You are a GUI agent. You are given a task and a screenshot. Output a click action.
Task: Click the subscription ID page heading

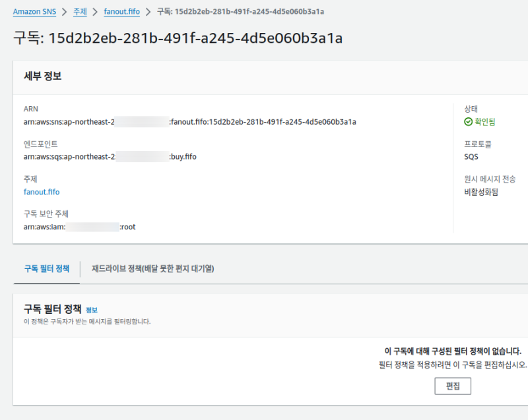click(178, 38)
